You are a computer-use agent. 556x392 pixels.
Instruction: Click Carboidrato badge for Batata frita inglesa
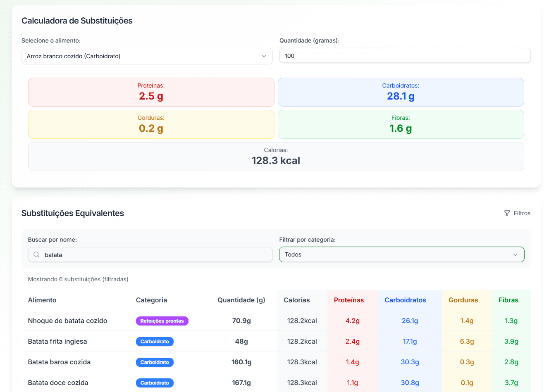155,342
